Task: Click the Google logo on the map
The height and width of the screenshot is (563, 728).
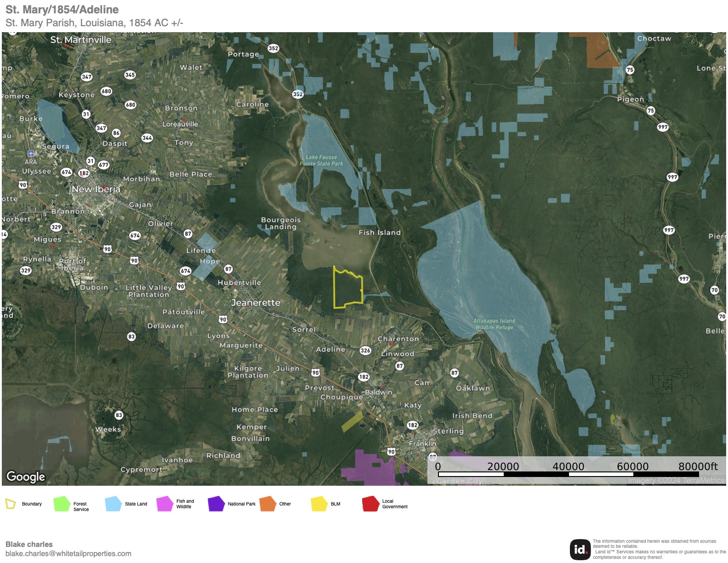Action: pos(26,477)
